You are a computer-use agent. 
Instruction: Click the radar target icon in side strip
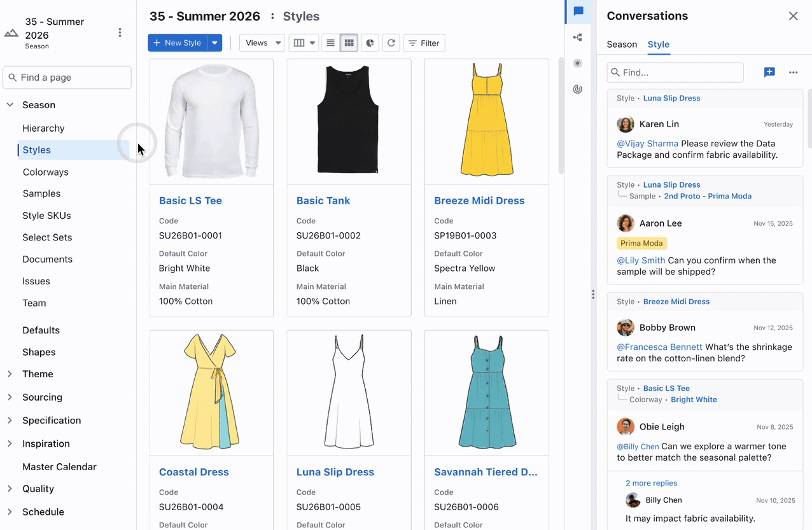tap(578, 89)
